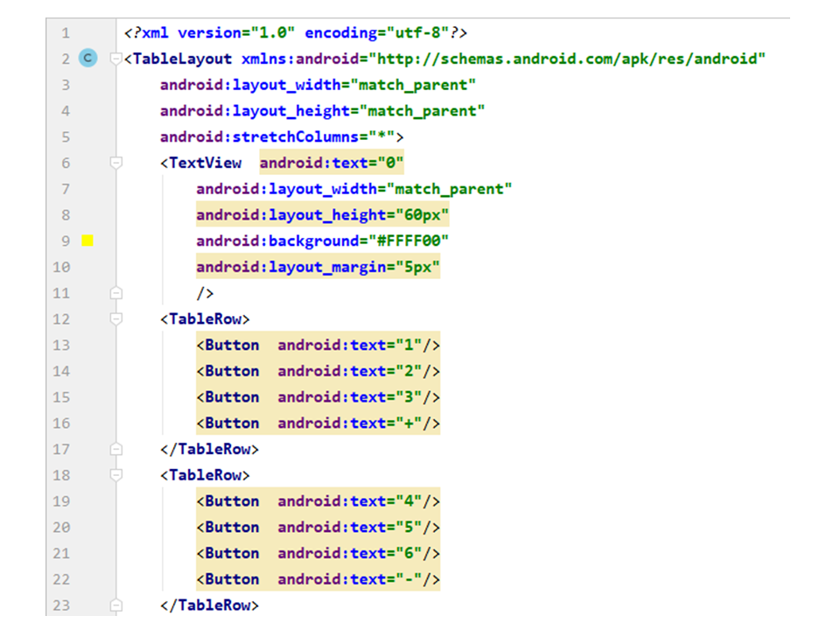Click the fold end marker on line 11
840x630 pixels.
point(116,293)
